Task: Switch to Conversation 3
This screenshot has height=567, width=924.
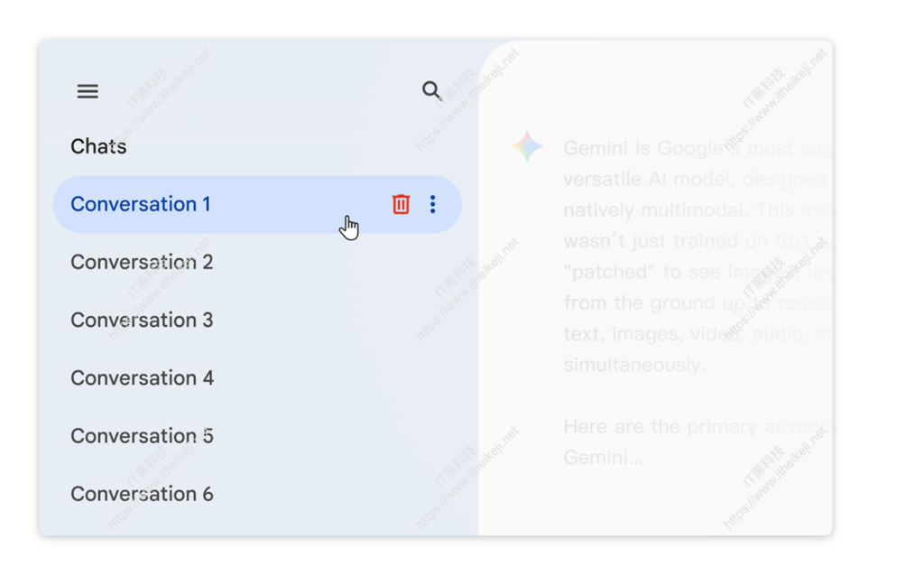Action: (142, 320)
